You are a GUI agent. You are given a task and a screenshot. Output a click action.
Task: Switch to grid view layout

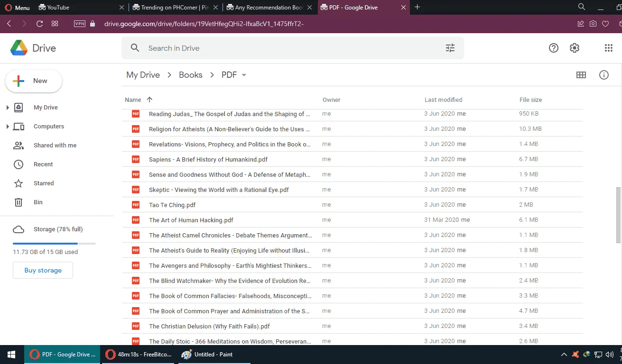click(581, 75)
